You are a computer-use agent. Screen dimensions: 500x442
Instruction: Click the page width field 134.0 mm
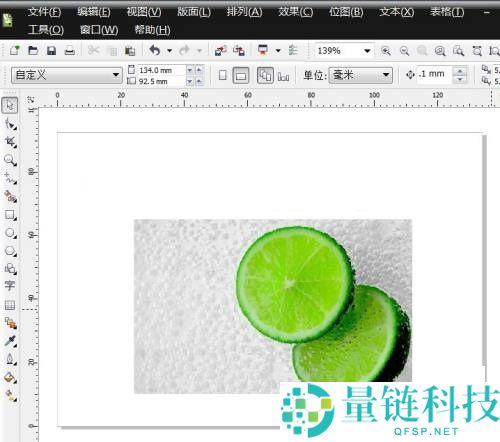161,70
